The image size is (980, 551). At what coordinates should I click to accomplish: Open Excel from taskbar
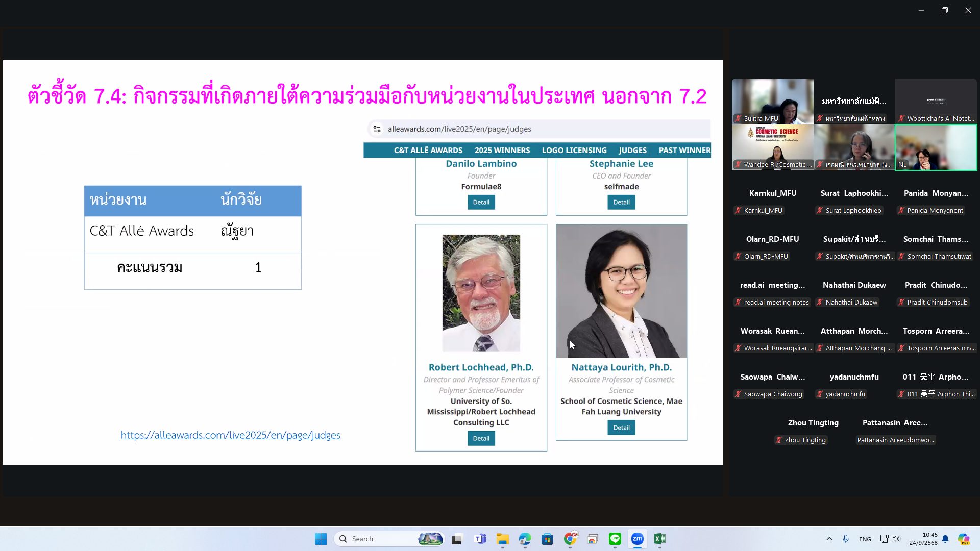click(659, 539)
